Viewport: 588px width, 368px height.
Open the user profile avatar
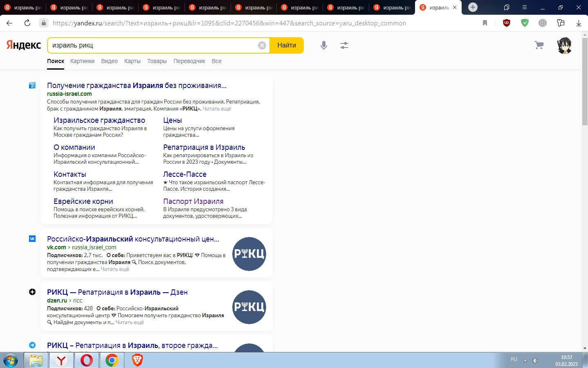tap(565, 45)
